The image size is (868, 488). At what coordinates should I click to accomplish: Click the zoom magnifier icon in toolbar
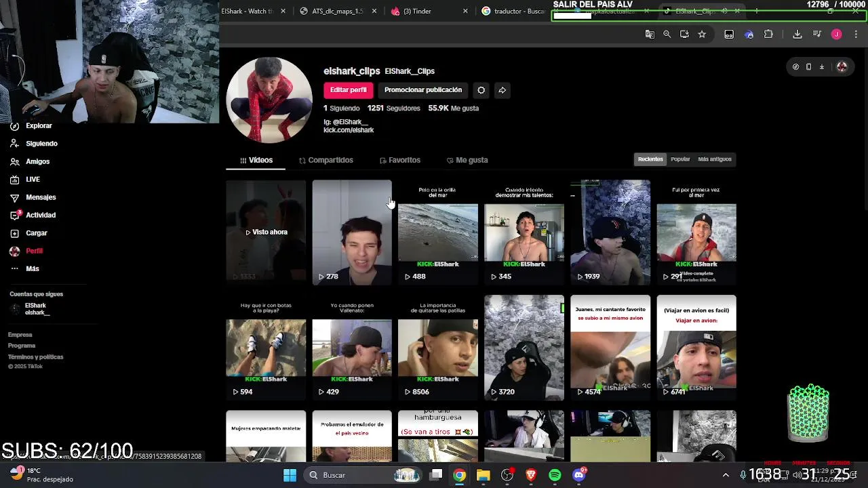(x=667, y=34)
